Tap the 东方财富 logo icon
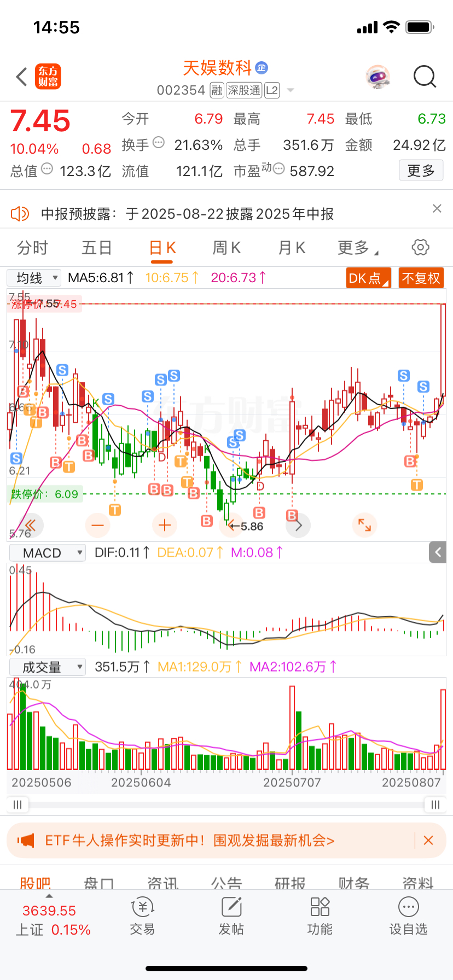Viewport: 453px width, 980px height. (48, 77)
